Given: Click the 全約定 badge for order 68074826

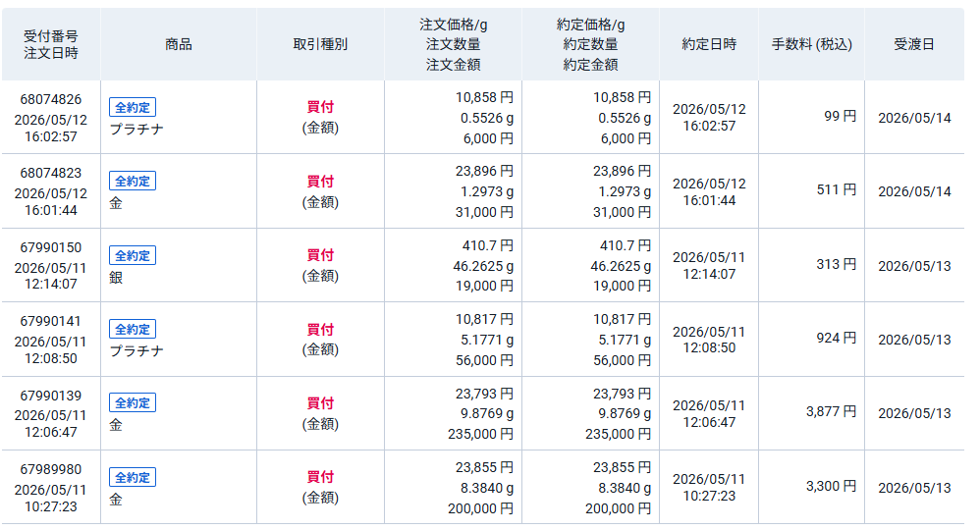Looking at the screenshot, I should coord(133,108).
